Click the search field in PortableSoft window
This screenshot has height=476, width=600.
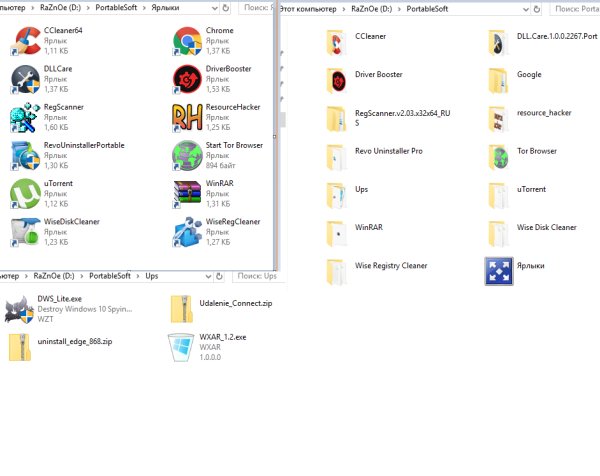[575, 9]
